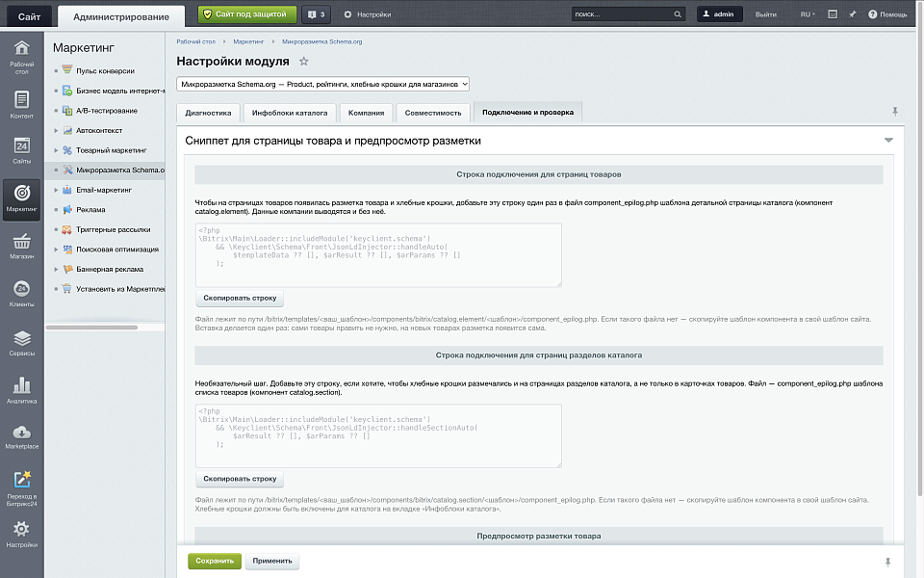Screen dimensions: 924x578
Task: Copy the product page snippet string
Action: [240, 298]
